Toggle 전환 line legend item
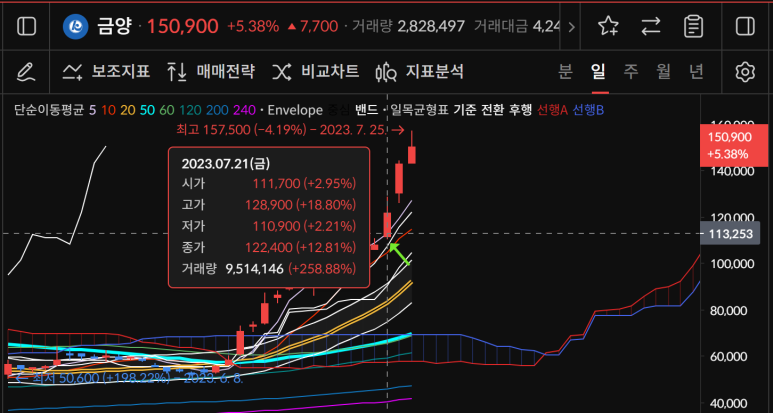This screenshot has height=413, width=773. point(492,110)
